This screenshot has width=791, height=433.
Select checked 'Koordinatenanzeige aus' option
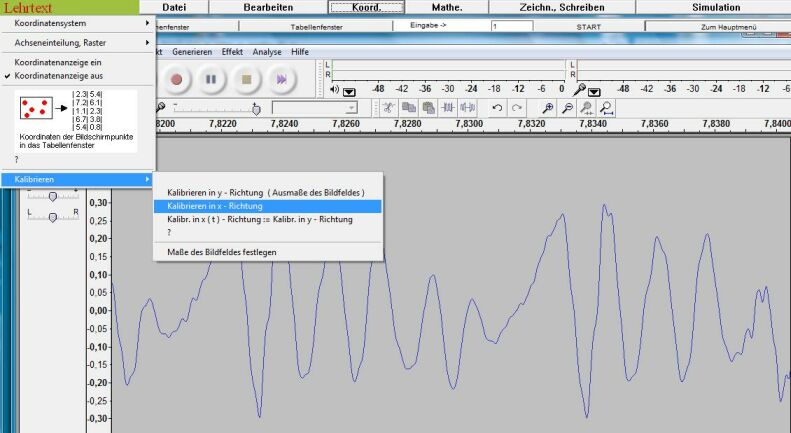[58, 75]
